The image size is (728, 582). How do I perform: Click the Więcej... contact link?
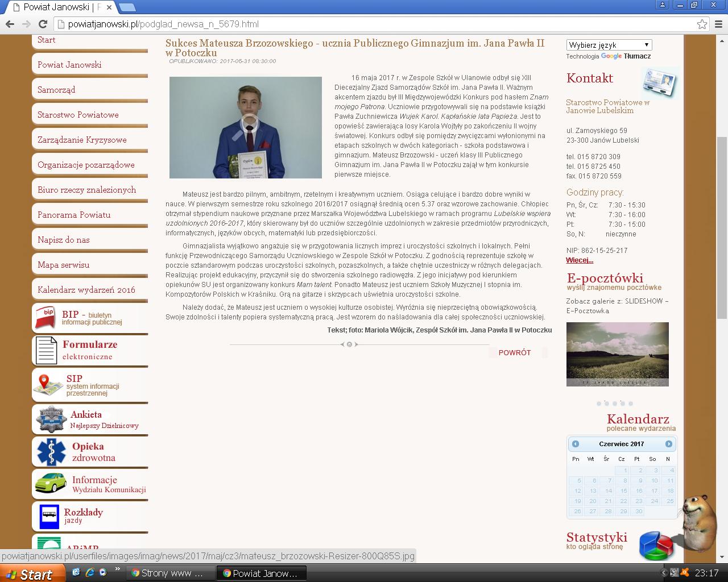(x=580, y=260)
